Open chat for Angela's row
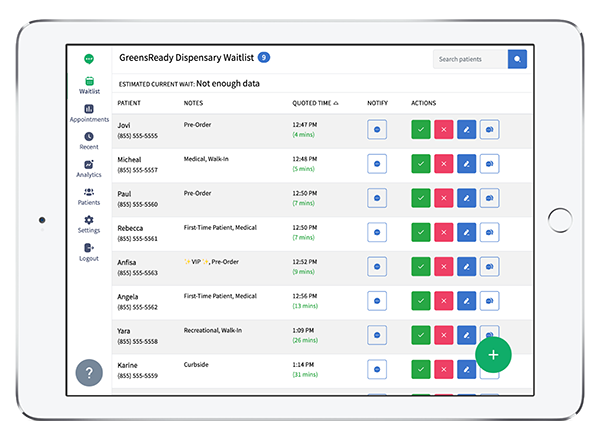600x440 pixels. [489, 301]
